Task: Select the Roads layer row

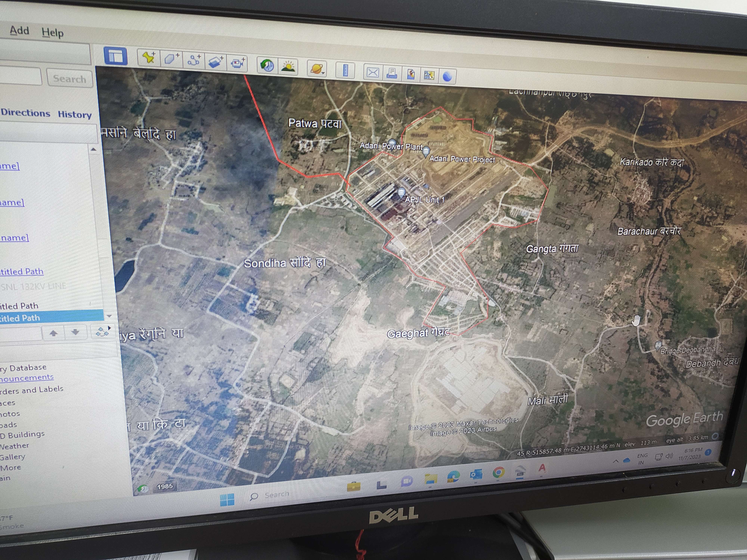Action: point(8,425)
